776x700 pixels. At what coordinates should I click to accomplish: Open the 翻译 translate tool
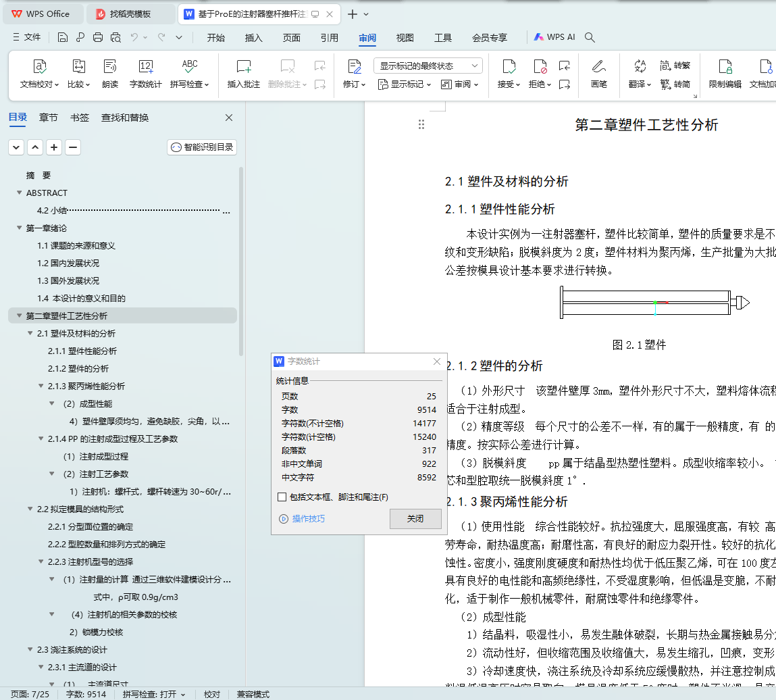pyautogui.click(x=640, y=74)
